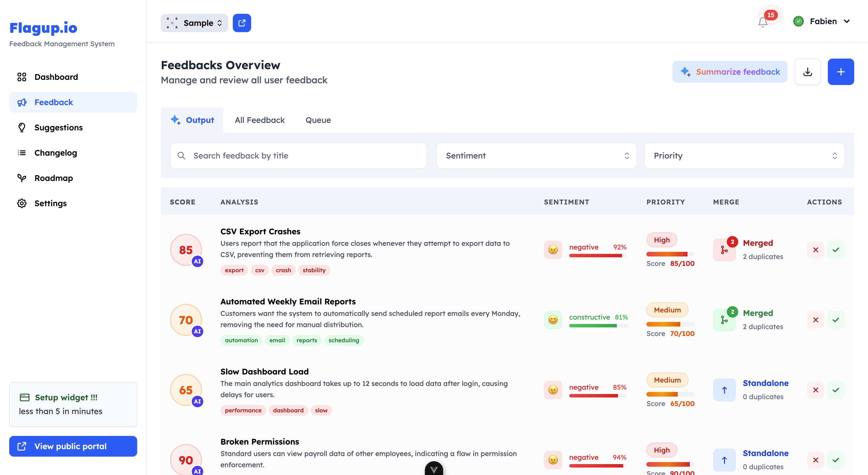868x475 pixels.
Task: Click standalone arrow icon for Slow Dashboard Load
Action: [x=724, y=390]
